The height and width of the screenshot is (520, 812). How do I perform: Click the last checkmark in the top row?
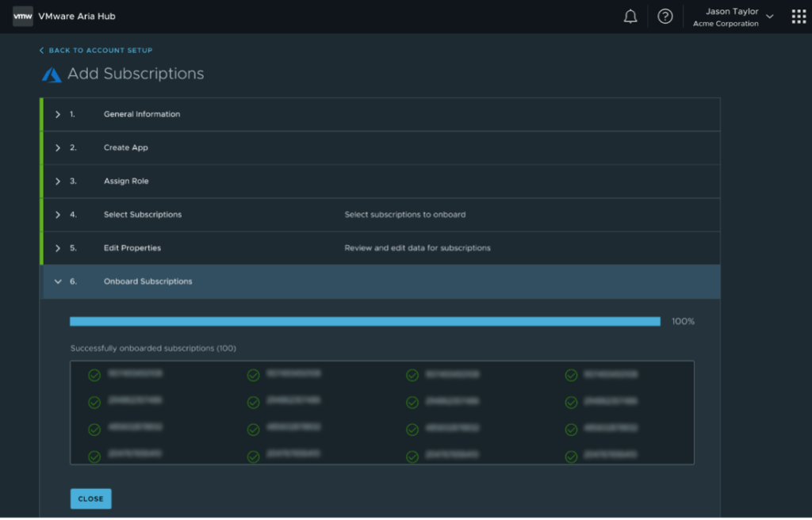point(571,375)
